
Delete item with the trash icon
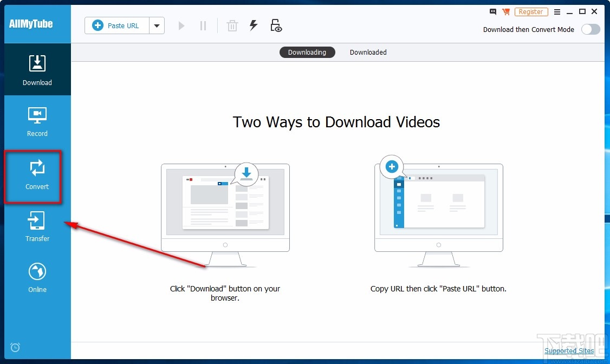click(x=232, y=25)
